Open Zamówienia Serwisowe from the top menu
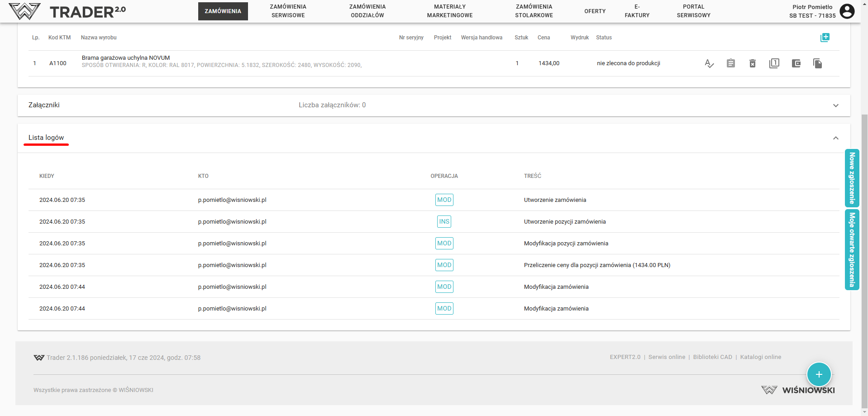Screen dimensions: 868x416 click(288, 11)
